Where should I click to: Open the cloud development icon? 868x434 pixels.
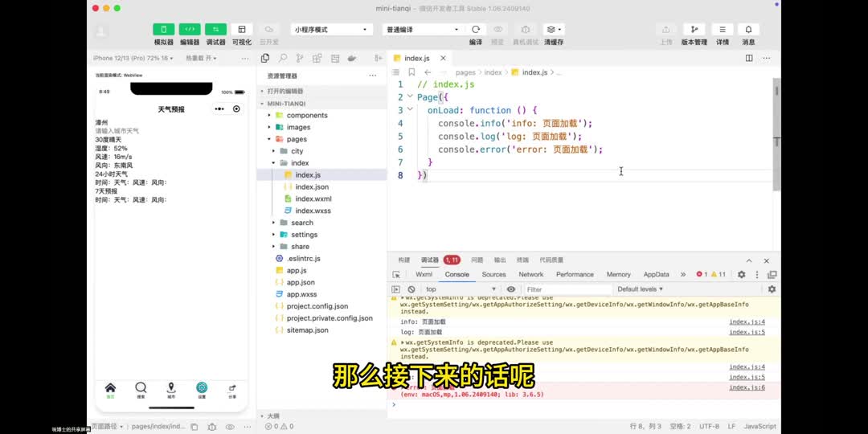[x=268, y=30]
